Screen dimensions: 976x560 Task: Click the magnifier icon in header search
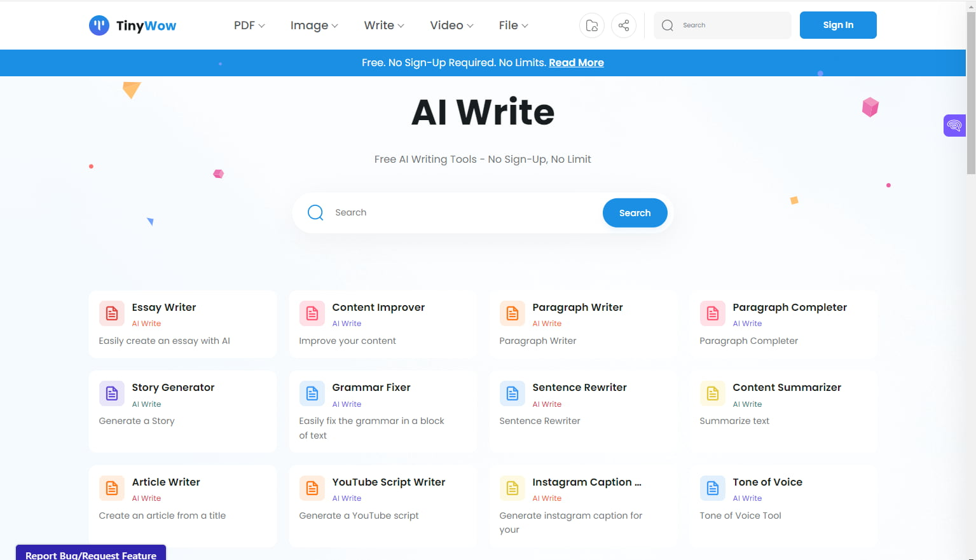pos(668,25)
